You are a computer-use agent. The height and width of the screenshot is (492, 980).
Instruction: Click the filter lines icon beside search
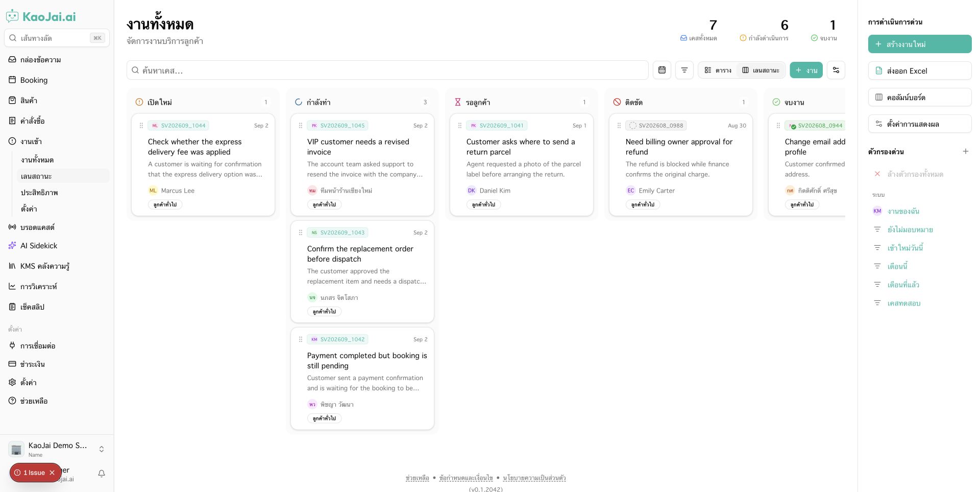(684, 70)
